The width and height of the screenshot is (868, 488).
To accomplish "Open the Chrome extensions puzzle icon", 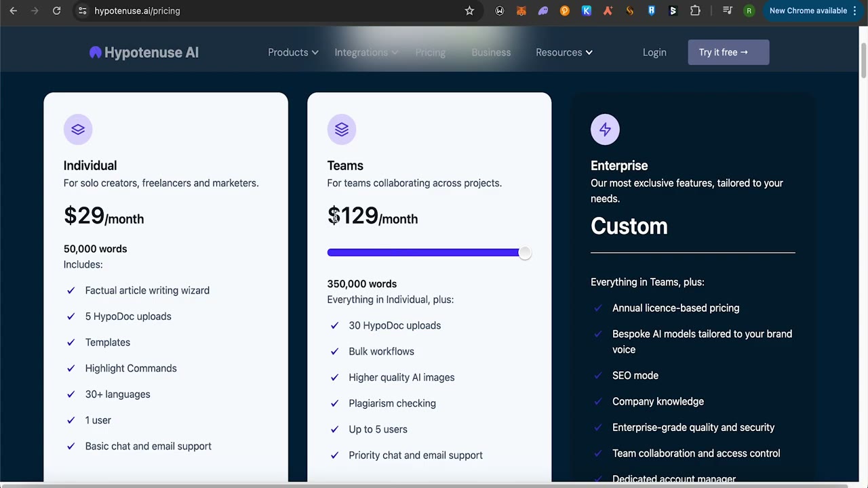I will tap(695, 11).
